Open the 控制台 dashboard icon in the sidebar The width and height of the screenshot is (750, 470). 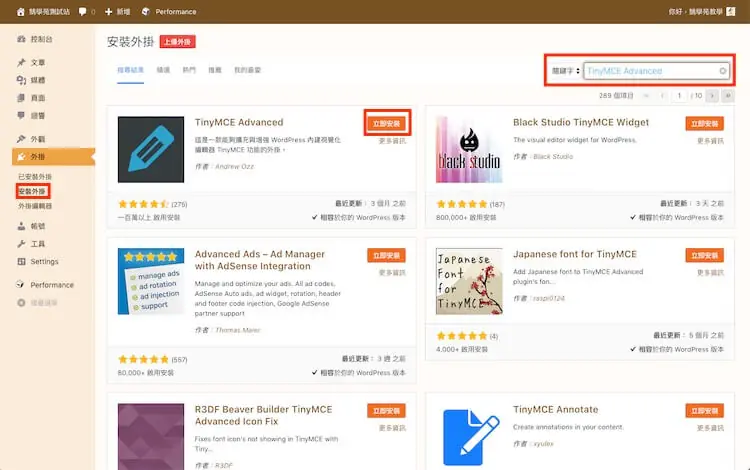click(21, 39)
